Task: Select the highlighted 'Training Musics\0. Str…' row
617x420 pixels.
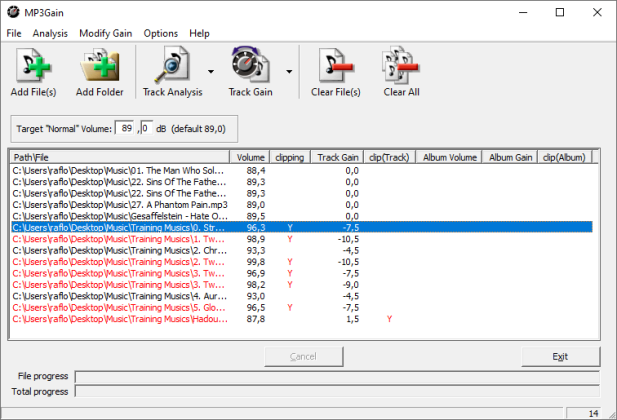Action: pos(302,228)
